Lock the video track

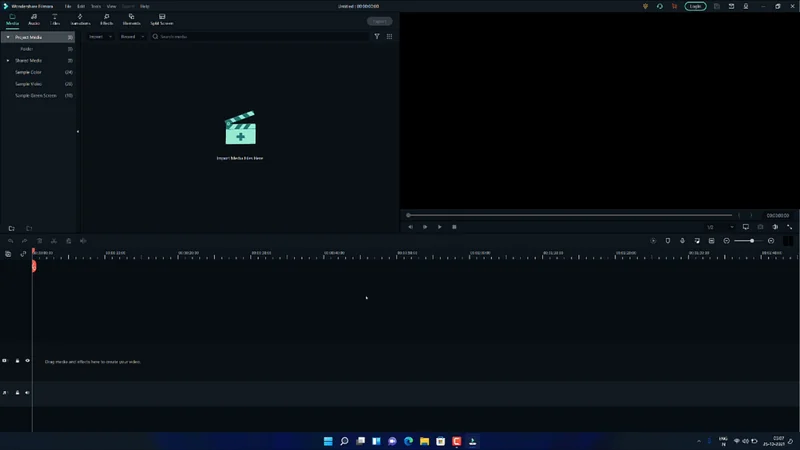pos(17,361)
